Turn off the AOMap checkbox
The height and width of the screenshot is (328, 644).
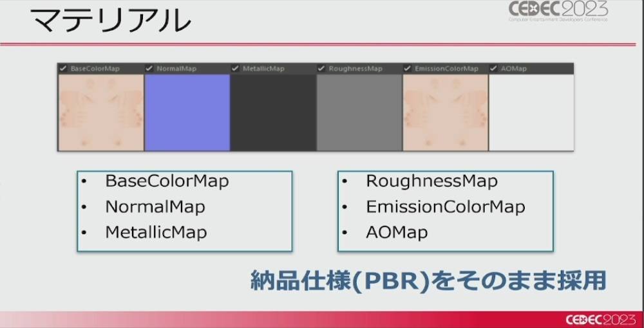tap(494, 68)
